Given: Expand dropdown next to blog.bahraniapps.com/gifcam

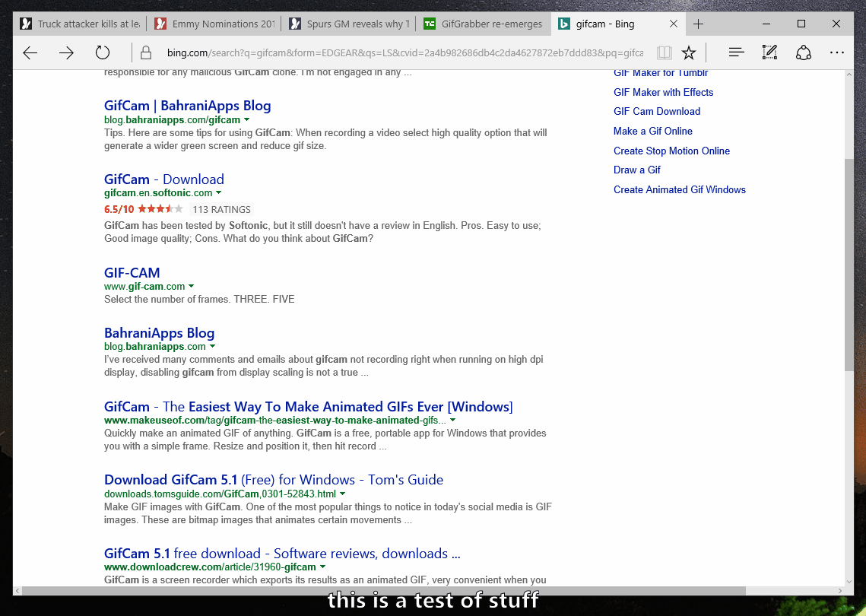Looking at the screenshot, I should [247, 120].
